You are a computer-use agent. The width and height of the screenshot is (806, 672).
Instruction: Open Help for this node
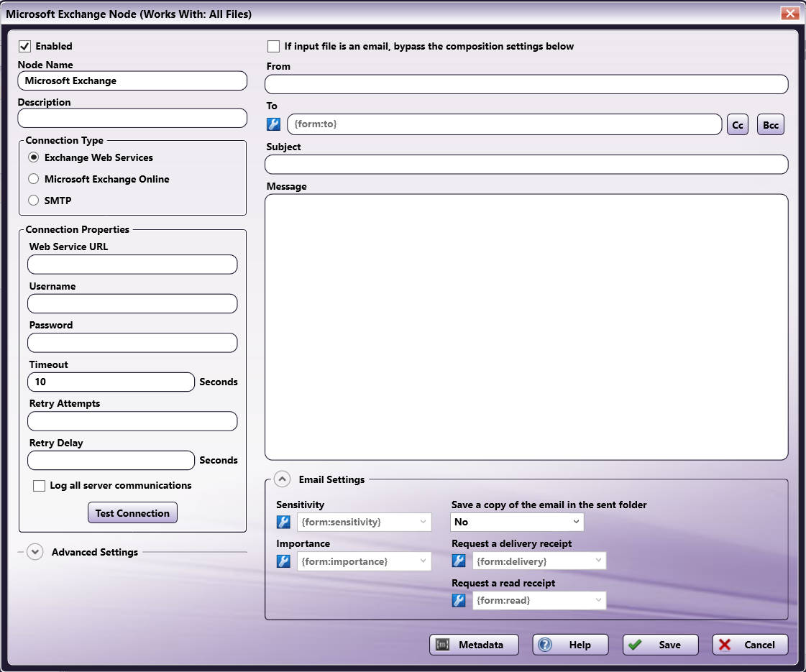coord(571,645)
